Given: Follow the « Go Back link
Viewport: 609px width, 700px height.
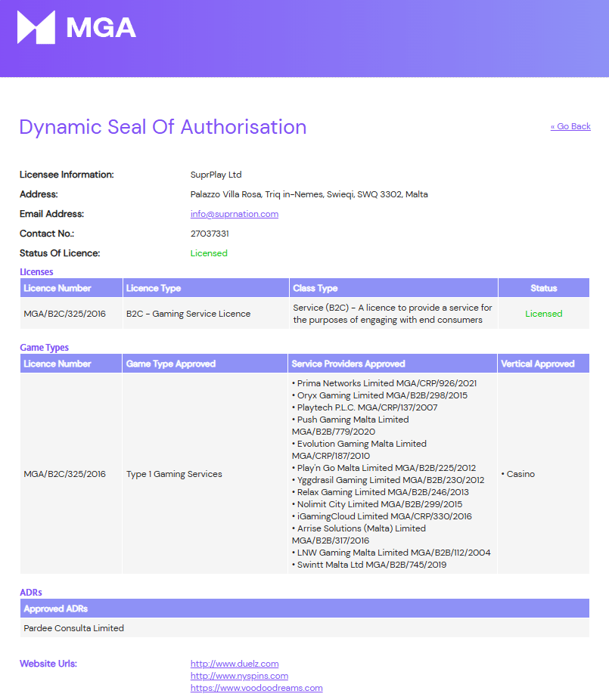Looking at the screenshot, I should pos(570,126).
